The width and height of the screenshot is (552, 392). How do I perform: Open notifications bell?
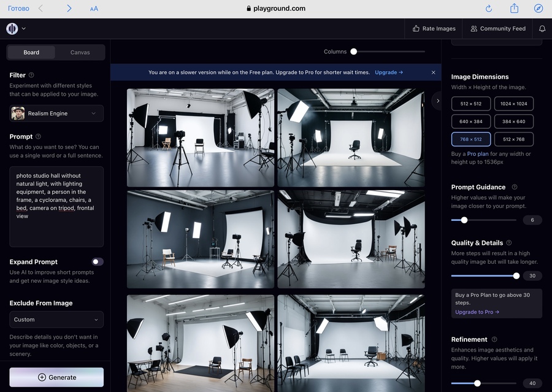542,29
